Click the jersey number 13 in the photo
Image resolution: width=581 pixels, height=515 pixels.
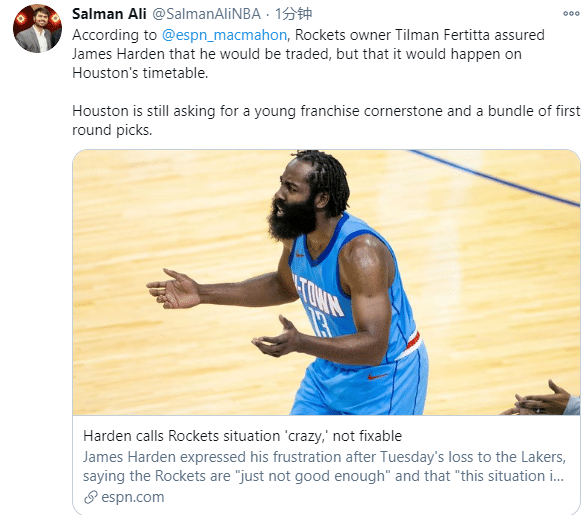pyautogui.click(x=319, y=322)
